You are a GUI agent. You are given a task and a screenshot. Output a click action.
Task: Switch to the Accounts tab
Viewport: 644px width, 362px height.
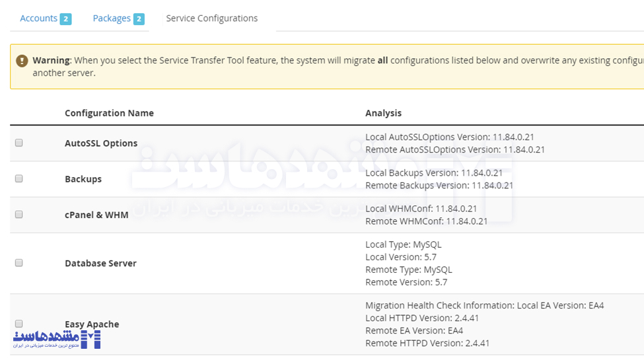tap(38, 18)
